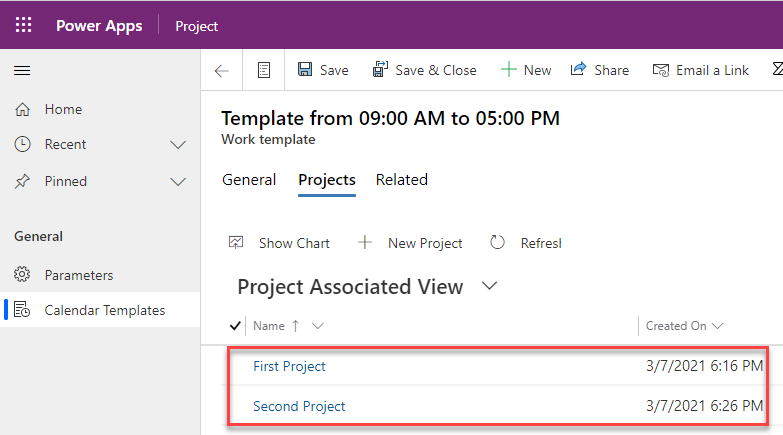Collapse the hamburger navigation menu
This screenshot has width=783, height=435.
pyautogui.click(x=22, y=70)
